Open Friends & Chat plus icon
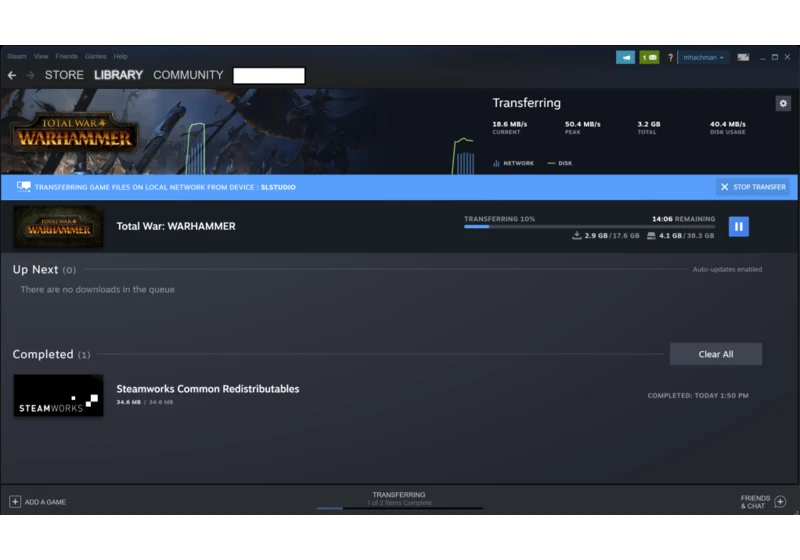The width and height of the screenshot is (800, 560). [780, 502]
